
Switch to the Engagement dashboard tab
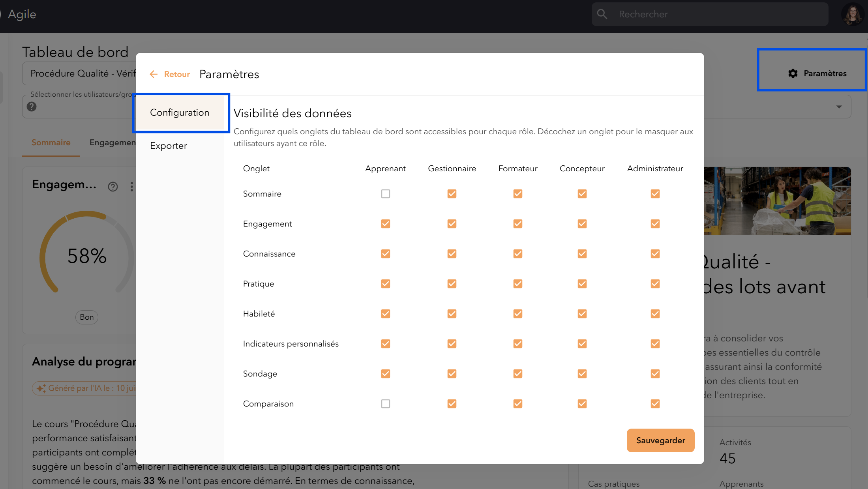tap(112, 142)
